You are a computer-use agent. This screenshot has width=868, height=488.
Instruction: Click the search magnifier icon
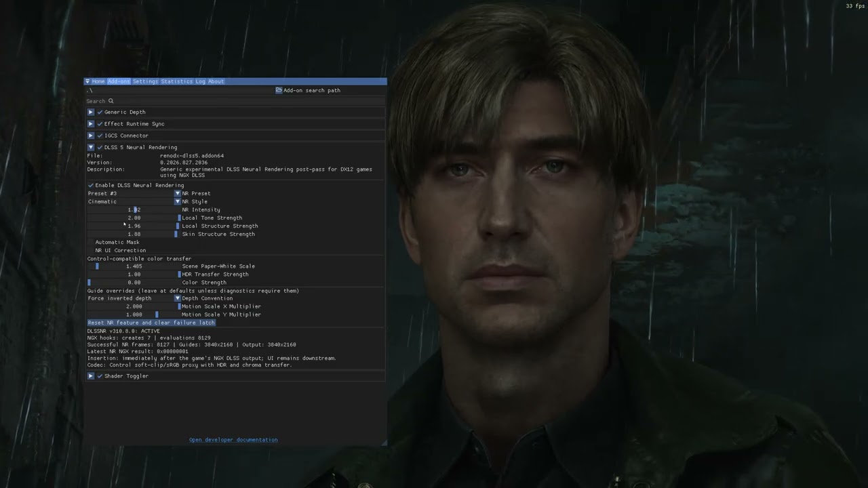point(111,101)
